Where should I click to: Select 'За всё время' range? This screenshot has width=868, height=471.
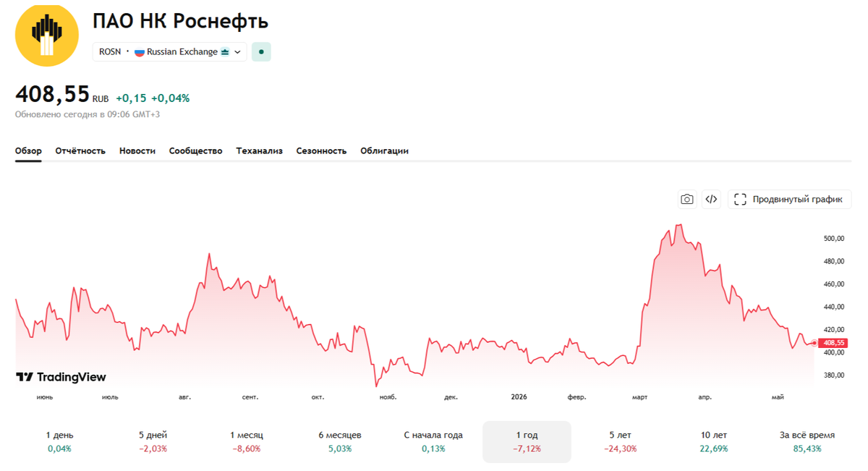point(807,441)
